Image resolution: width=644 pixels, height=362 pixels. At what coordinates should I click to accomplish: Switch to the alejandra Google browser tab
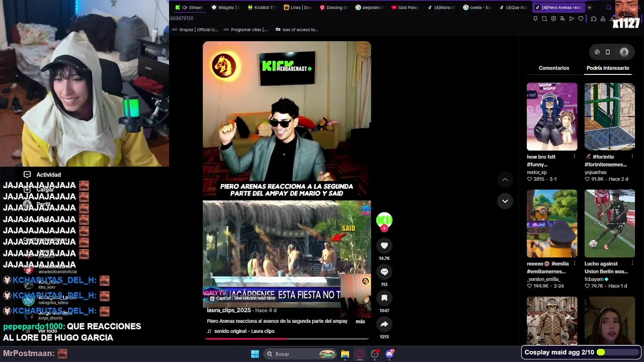(369, 8)
